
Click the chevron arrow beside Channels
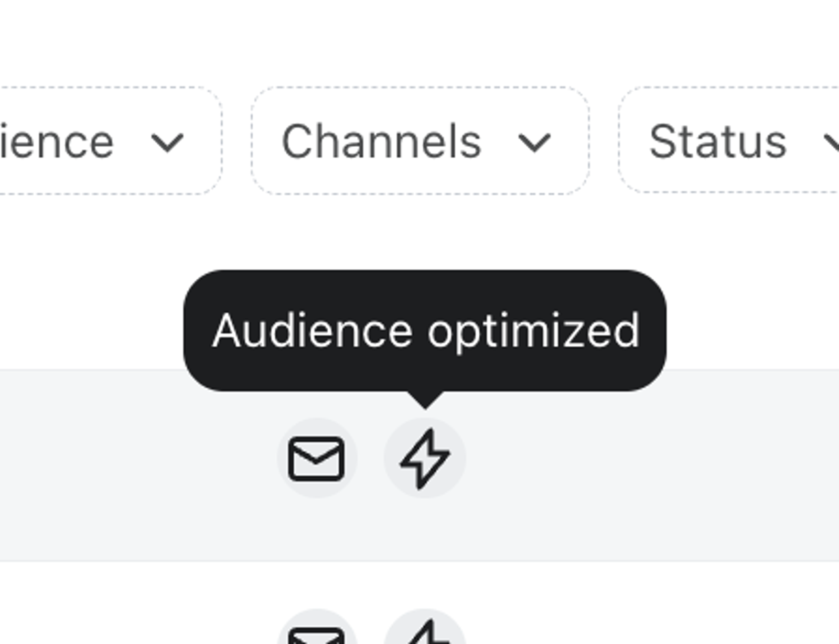tap(534, 143)
